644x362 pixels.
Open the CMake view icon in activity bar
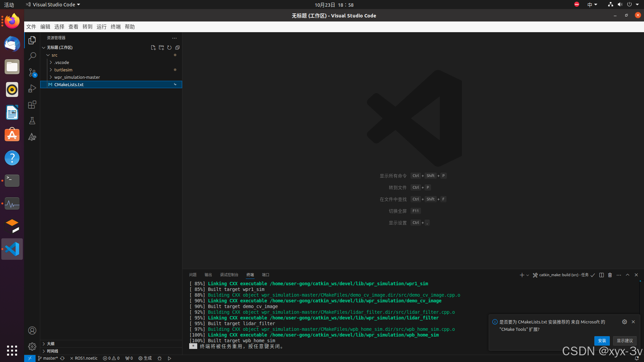(x=32, y=137)
